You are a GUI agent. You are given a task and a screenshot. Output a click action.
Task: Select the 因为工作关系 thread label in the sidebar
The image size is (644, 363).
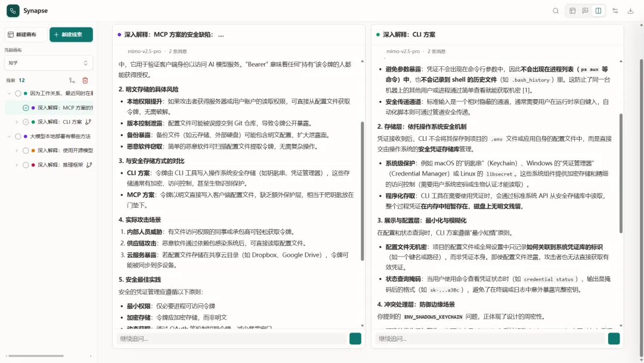pyautogui.click(x=61, y=94)
